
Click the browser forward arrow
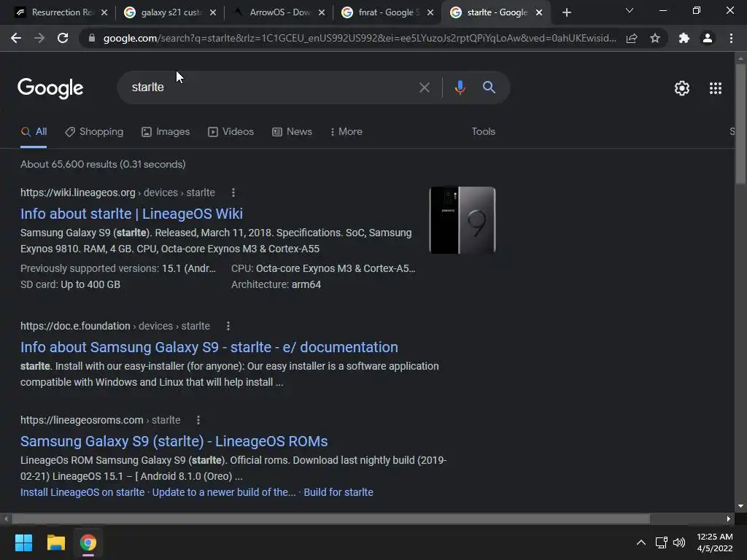click(39, 38)
